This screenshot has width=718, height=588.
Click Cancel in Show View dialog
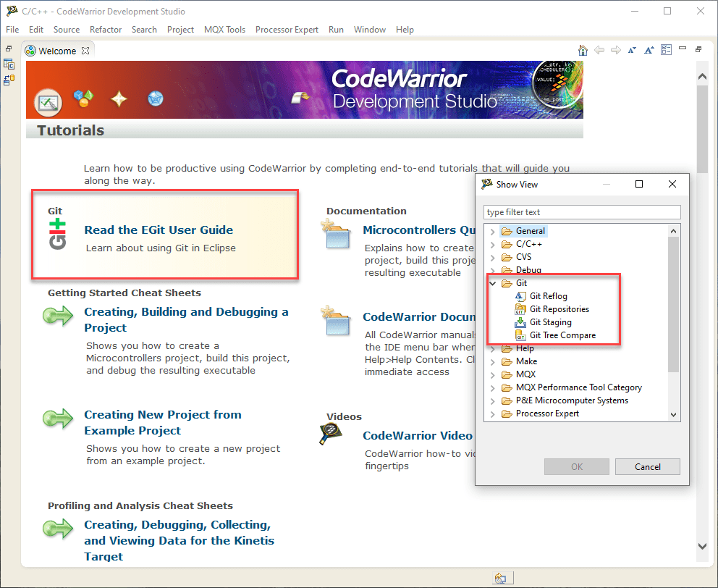click(x=647, y=467)
